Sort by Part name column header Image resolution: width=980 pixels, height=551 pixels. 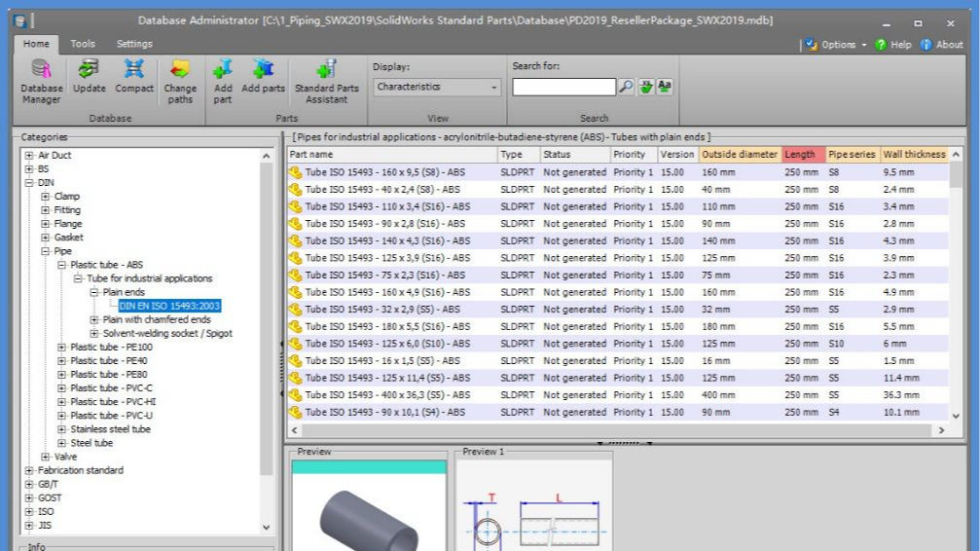(392, 155)
